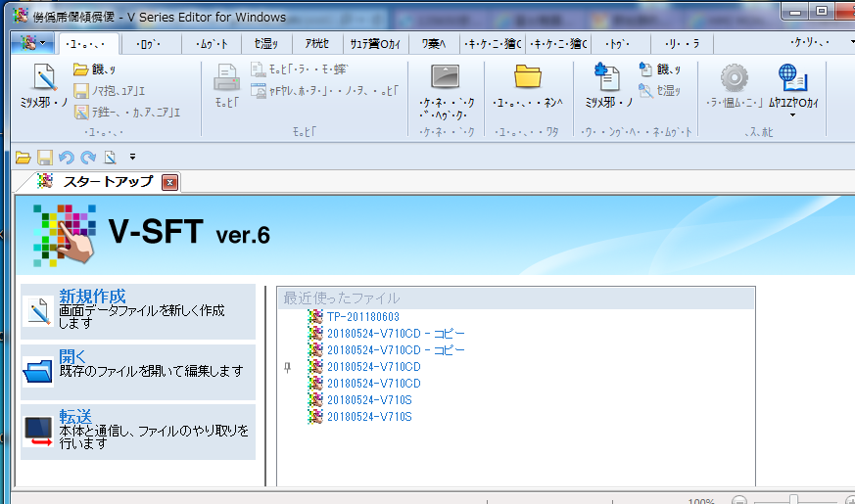Click the 開く link to open existing file

coord(72,355)
